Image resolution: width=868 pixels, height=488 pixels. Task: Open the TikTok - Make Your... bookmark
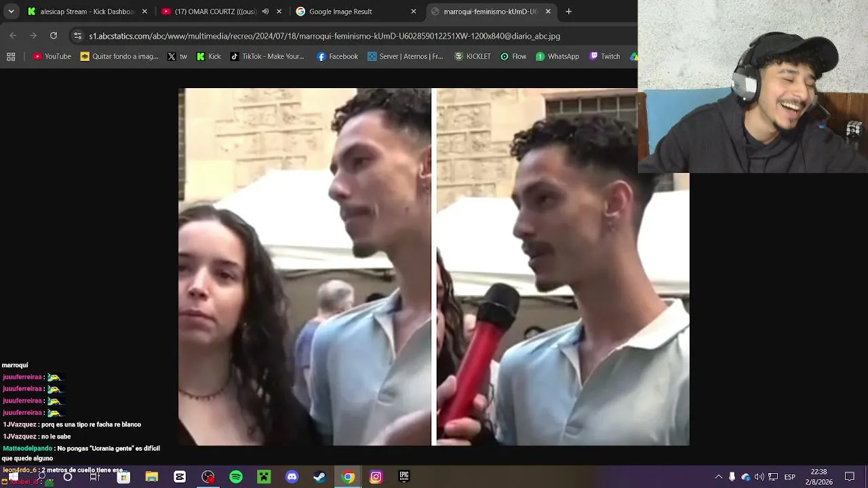coord(268,57)
